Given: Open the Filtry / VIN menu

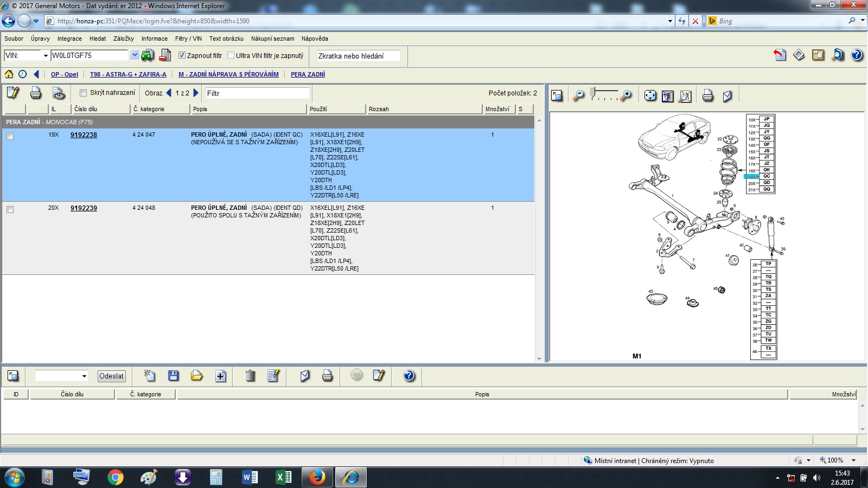Looking at the screenshot, I should pyautogui.click(x=188, y=38).
